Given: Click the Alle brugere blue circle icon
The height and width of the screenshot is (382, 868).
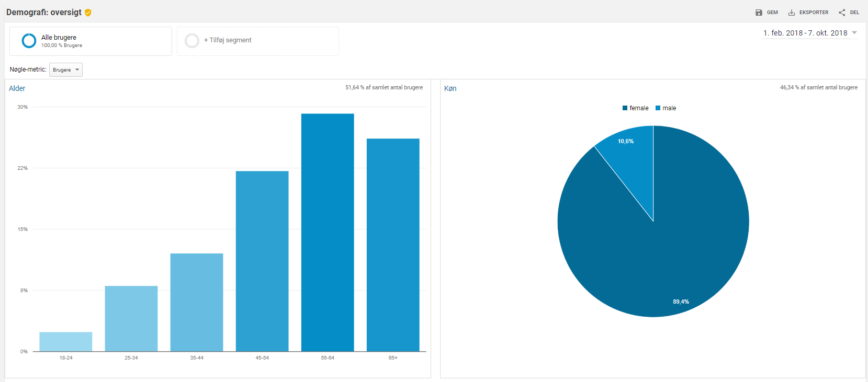Looking at the screenshot, I should (29, 41).
